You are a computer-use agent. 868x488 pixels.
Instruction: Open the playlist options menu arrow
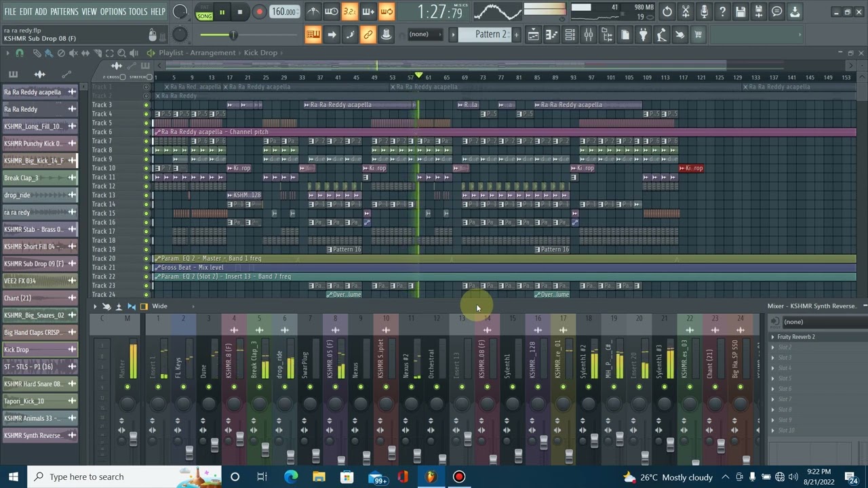point(7,53)
